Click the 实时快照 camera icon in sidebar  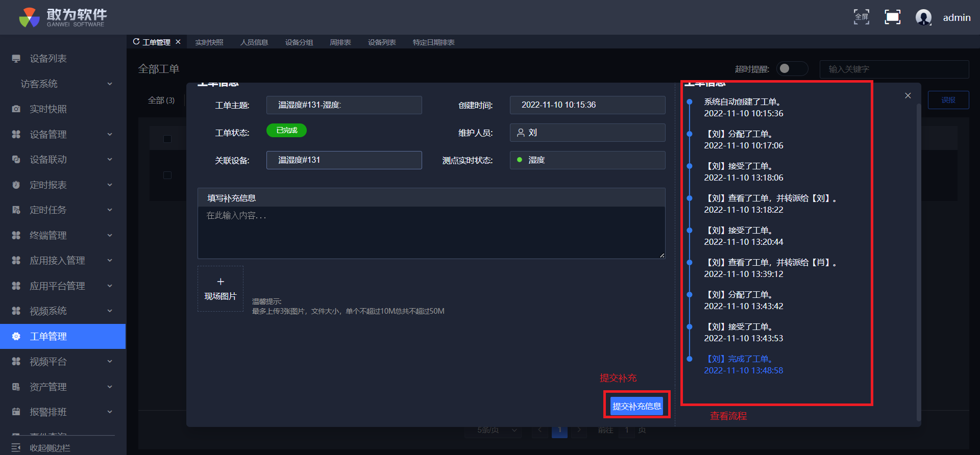pos(16,109)
